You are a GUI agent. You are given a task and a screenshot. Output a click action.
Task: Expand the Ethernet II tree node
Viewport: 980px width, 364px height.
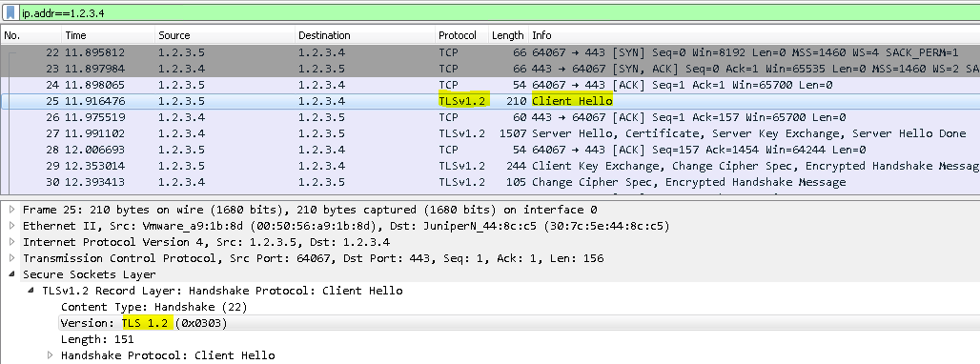tap(11, 226)
